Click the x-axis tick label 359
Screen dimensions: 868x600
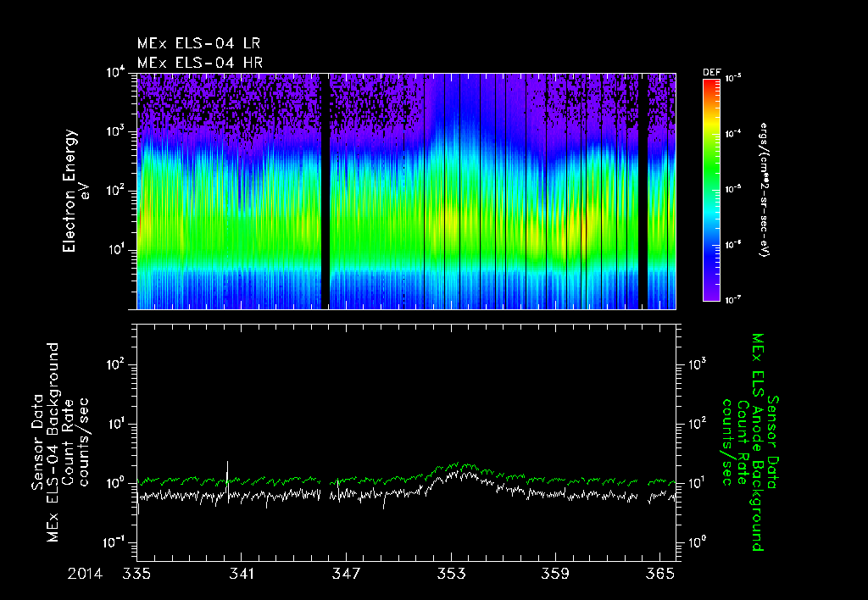tap(555, 574)
